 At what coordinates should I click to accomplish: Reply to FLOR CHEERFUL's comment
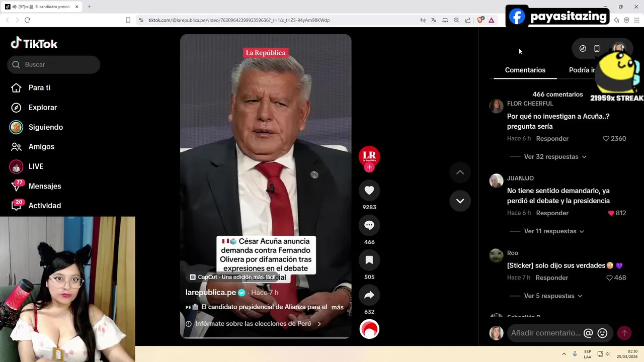[552, 139]
